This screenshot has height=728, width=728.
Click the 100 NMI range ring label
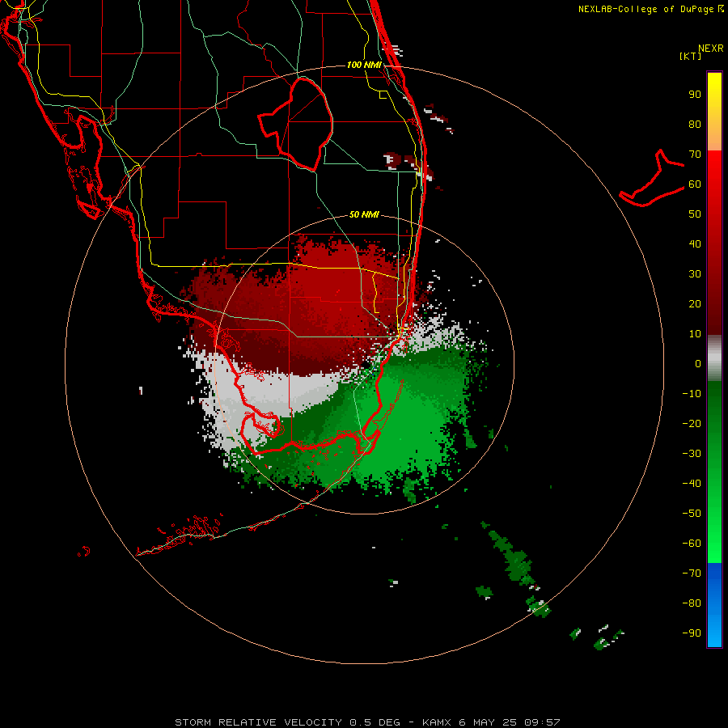[x=364, y=65]
